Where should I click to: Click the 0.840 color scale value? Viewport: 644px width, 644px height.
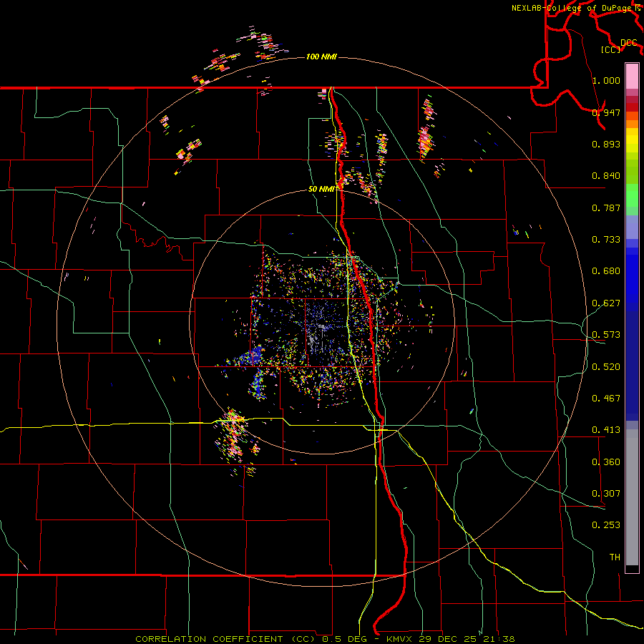[606, 176]
